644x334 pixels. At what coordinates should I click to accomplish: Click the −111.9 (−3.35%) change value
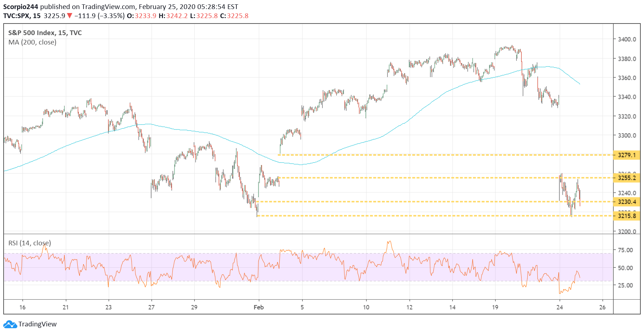(99, 16)
